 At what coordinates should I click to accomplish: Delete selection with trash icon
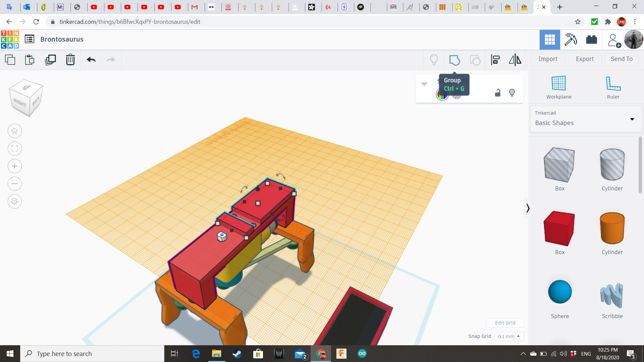[70, 60]
